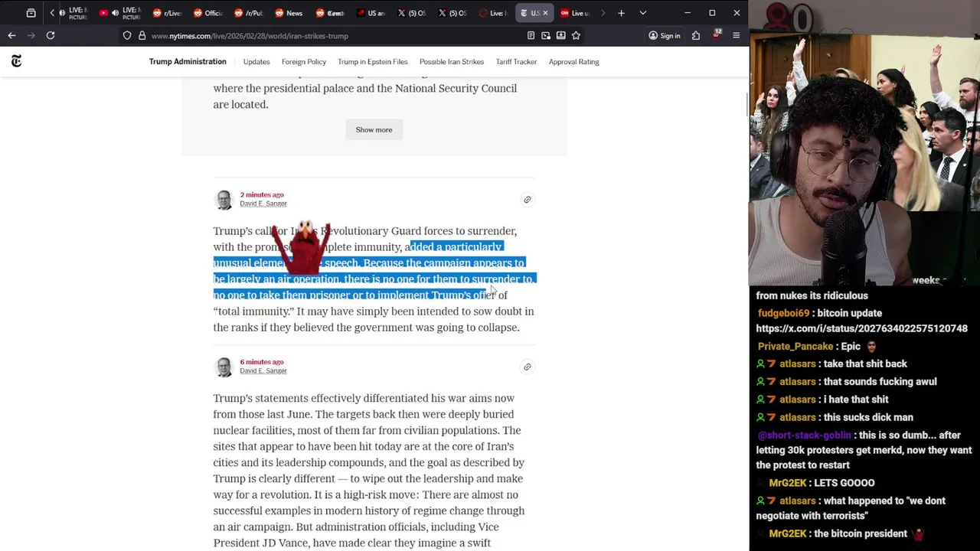Switch to the Official Reddit tab

click(207, 13)
